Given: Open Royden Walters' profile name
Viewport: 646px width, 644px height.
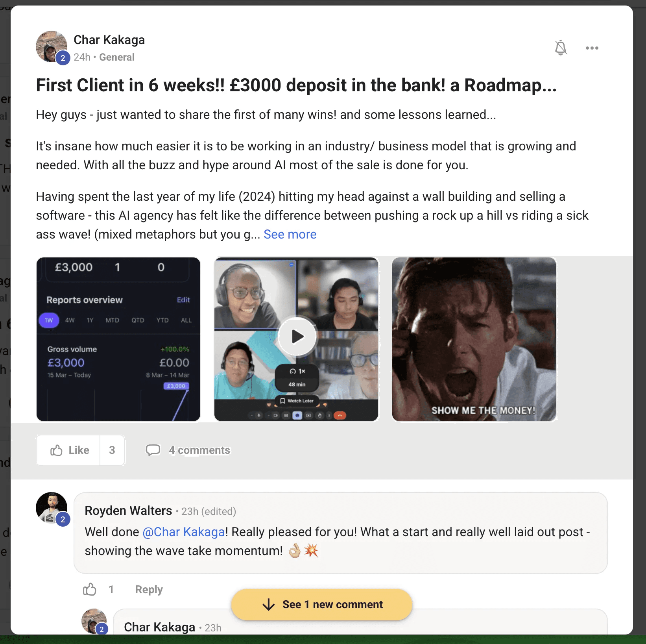Looking at the screenshot, I should (128, 511).
